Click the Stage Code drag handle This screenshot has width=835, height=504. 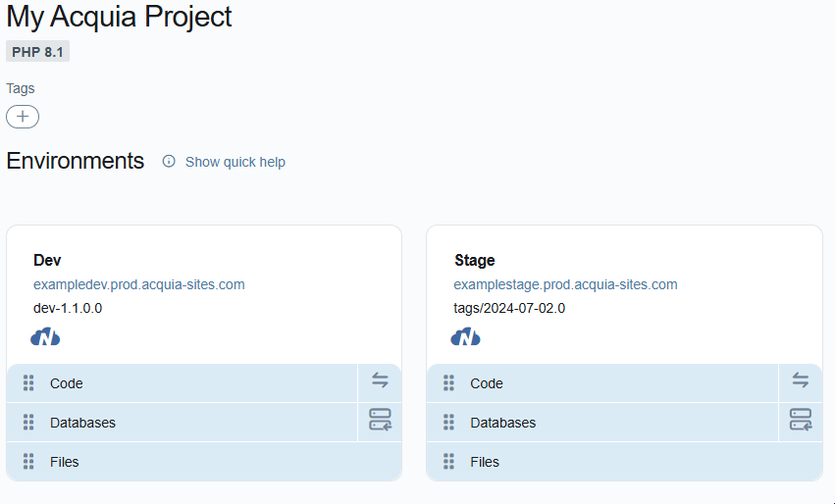pyautogui.click(x=449, y=383)
